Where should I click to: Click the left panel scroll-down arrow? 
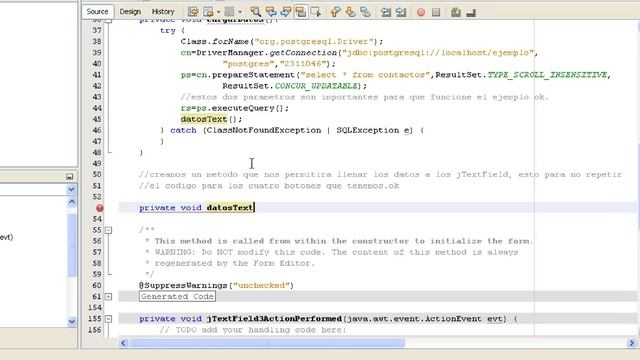click(x=72, y=322)
